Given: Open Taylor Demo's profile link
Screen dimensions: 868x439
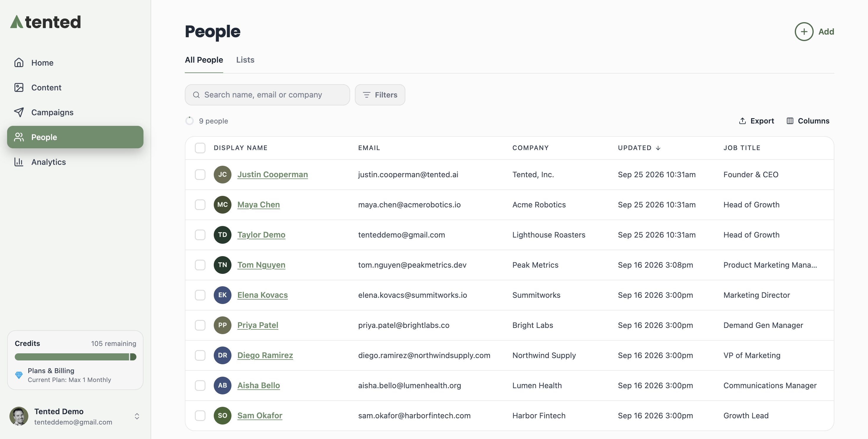Looking at the screenshot, I should click(261, 235).
